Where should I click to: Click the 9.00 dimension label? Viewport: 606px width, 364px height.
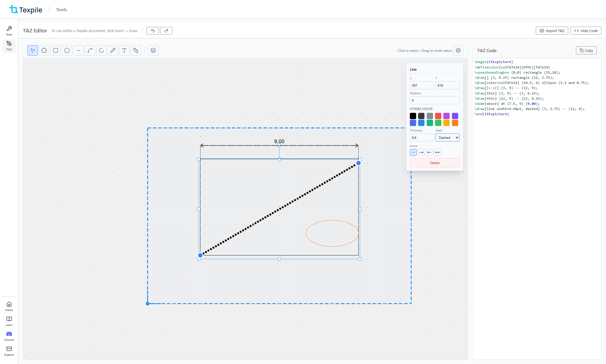(279, 141)
